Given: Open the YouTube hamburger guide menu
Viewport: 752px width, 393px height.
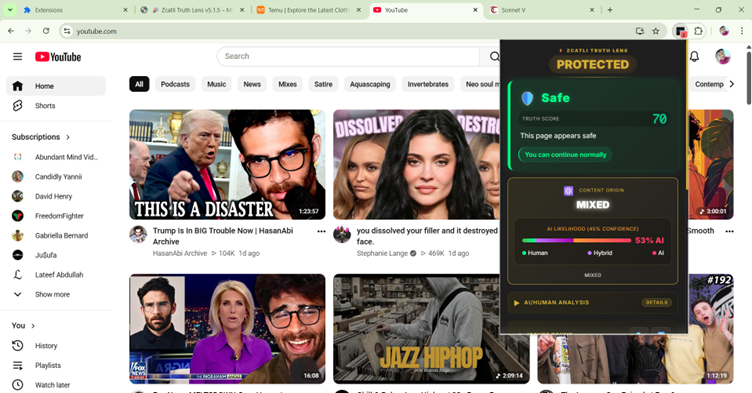Looking at the screenshot, I should (18, 57).
